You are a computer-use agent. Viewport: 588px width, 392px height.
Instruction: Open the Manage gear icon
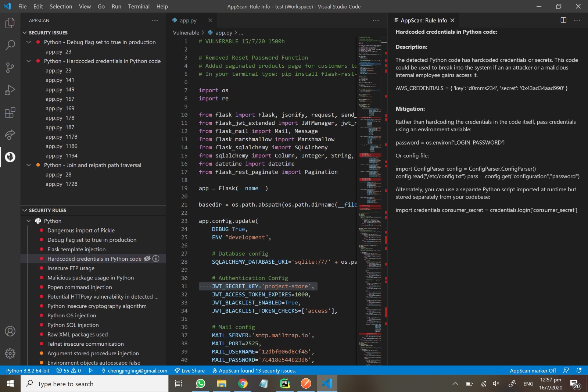tap(10, 354)
